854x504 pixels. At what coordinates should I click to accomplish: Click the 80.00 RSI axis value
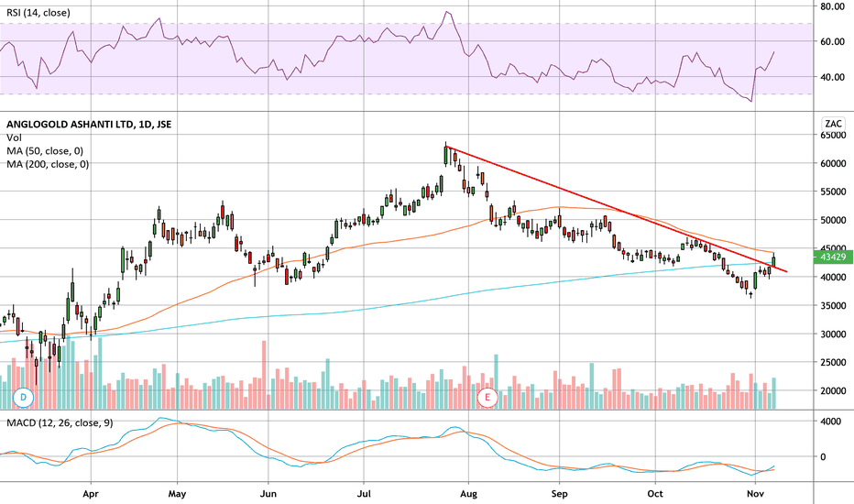(833, 6)
